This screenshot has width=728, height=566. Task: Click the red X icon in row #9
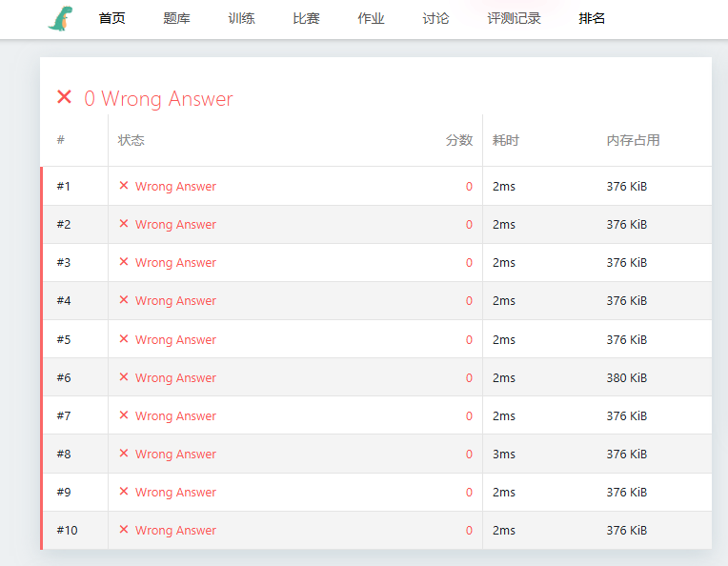click(x=124, y=492)
